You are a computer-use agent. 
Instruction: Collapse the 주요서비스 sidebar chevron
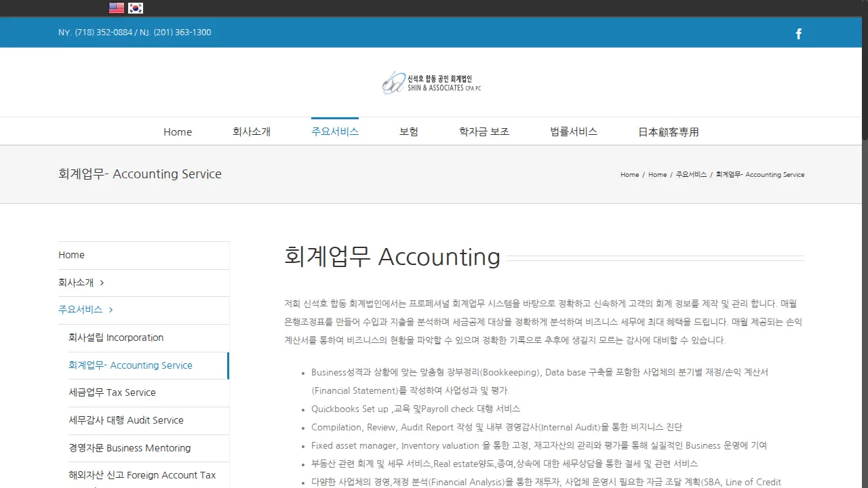(x=111, y=310)
